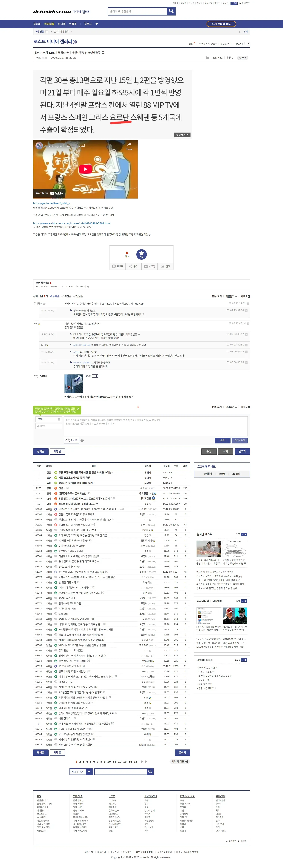
Task: Delete the comment dated 01.07 23:29:51
Action: pos(248,304)
